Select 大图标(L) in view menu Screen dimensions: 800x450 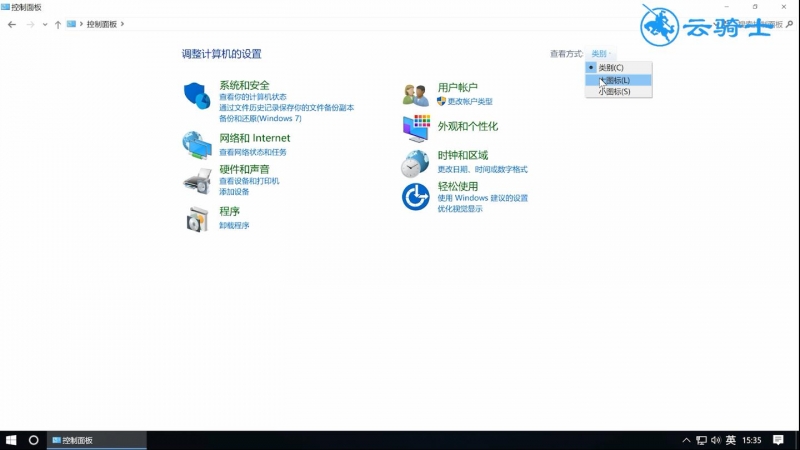point(618,80)
